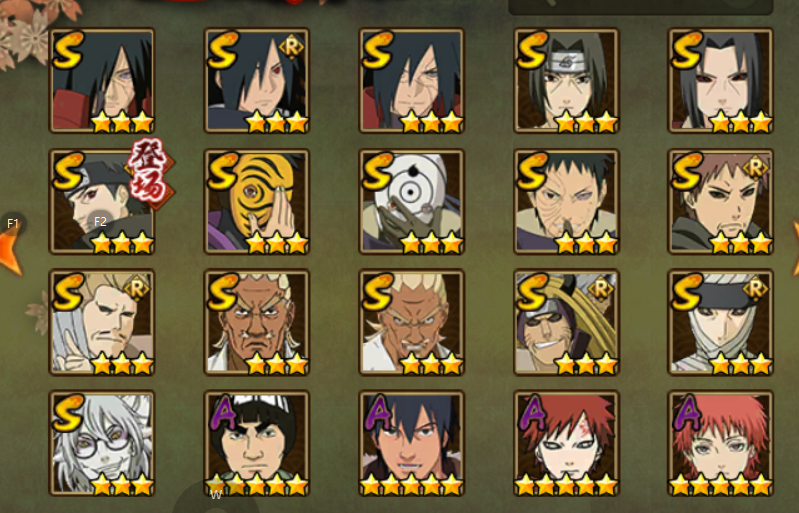Choose A-rank Gaara with forehead kanji scar
This screenshot has height=513, width=799.
pyautogui.click(x=566, y=443)
